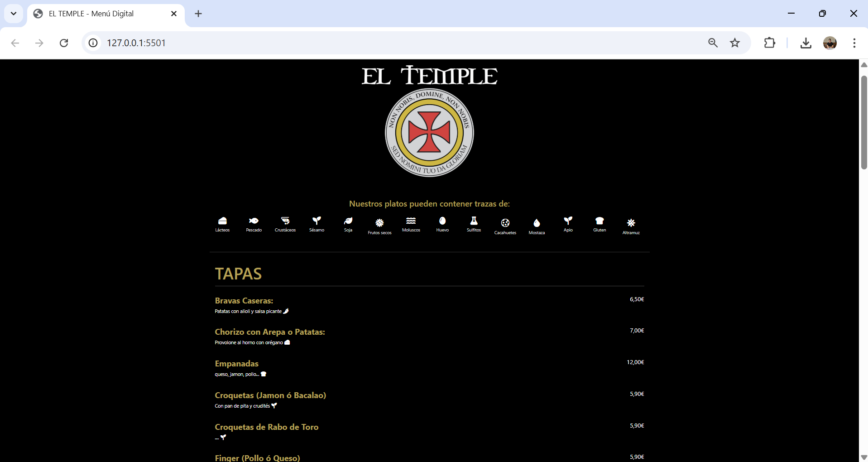The image size is (868, 462).
Task: Open the Chrome three-dot menu
Action: point(854,43)
